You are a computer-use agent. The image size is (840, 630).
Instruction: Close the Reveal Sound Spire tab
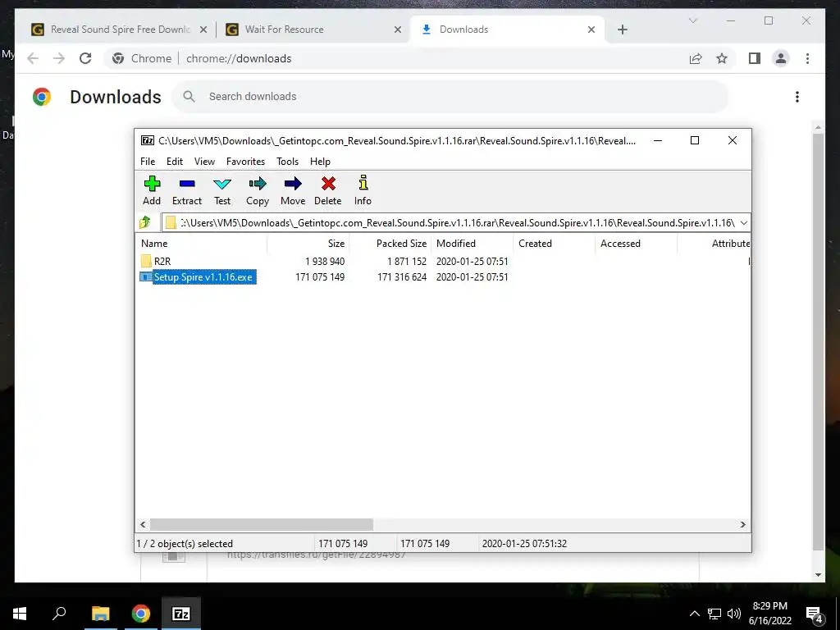pos(203,30)
